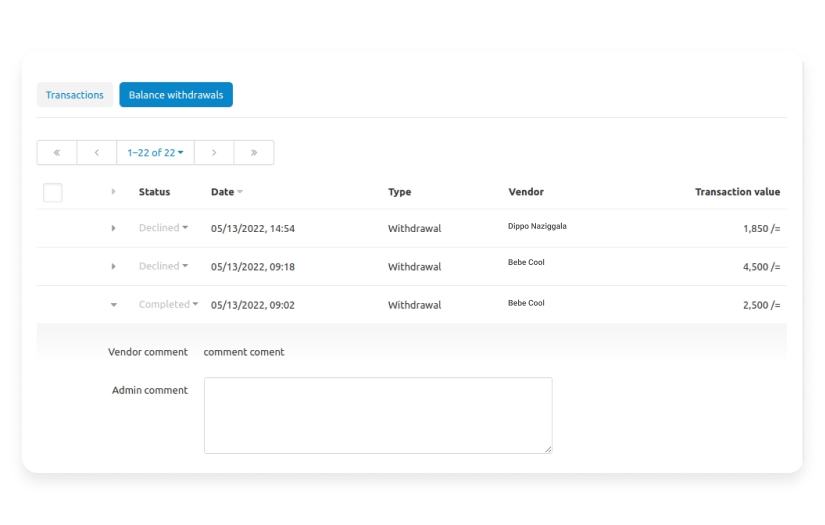This screenshot has height=525, width=825.
Task: Go to the previous page
Action: pos(97,153)
